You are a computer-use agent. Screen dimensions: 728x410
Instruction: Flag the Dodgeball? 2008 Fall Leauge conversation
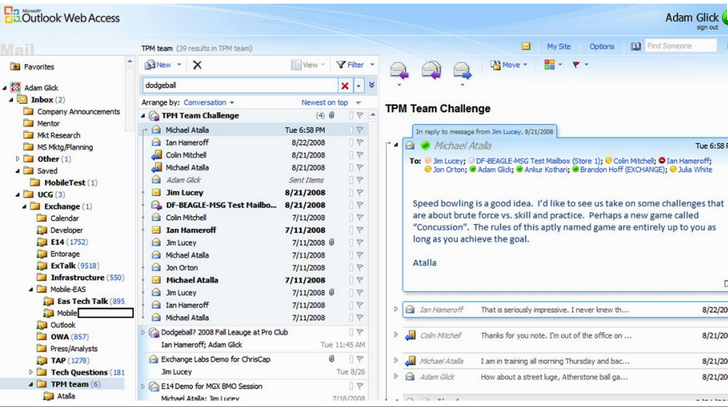[360, 332]
